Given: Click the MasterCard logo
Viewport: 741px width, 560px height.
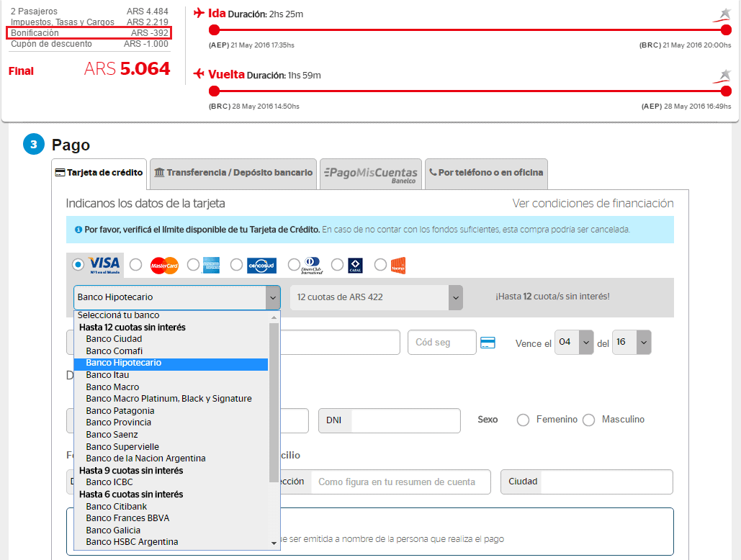Looking at the screenshot, I should pyautogui.click(x=164, y=266).
